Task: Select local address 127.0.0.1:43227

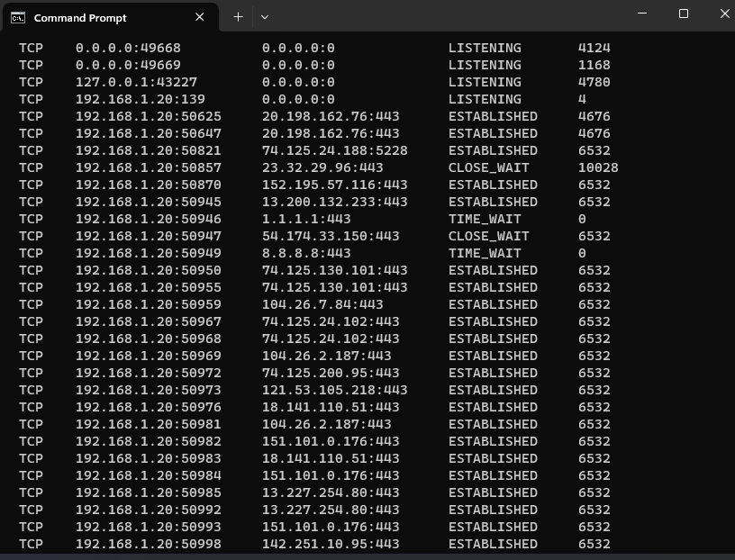Action: click(x=136, y=82)
